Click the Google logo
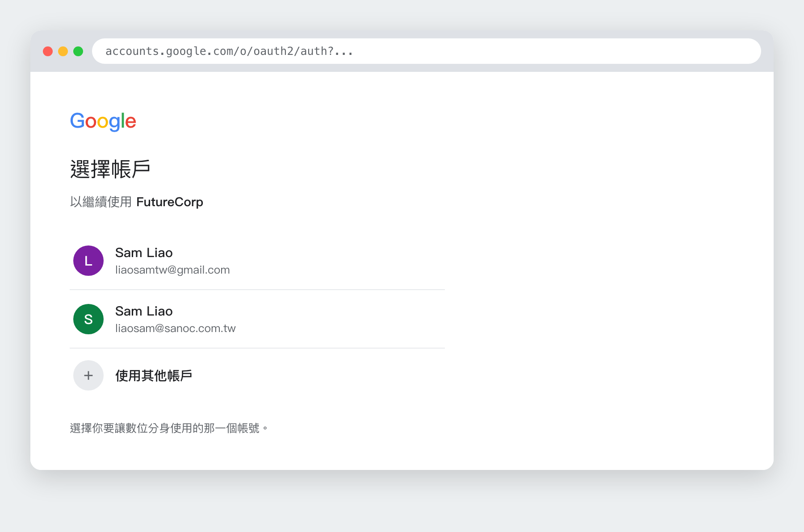The width and height of the screenshot is (804, 532). coord(103,121)
